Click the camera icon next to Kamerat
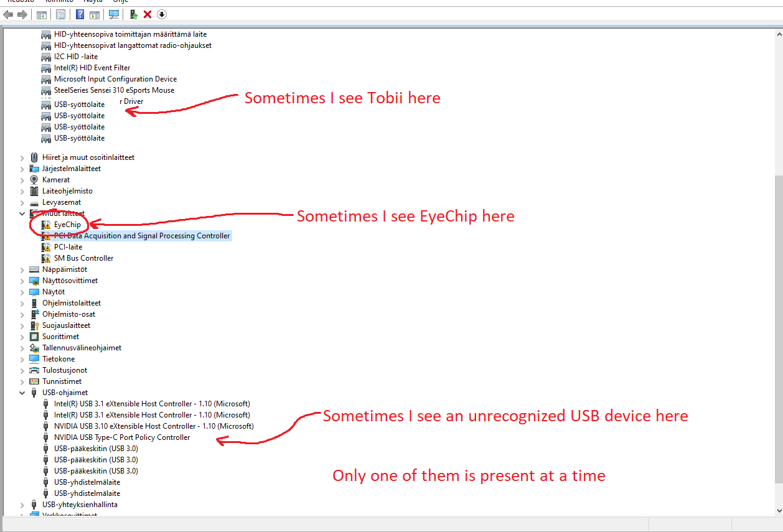 point(34,180)
